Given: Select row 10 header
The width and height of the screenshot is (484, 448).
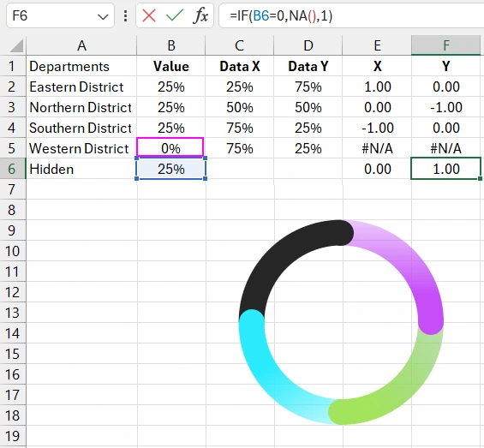Looking at the screenshot, I should pyautogui.click(x=13, y=251).
